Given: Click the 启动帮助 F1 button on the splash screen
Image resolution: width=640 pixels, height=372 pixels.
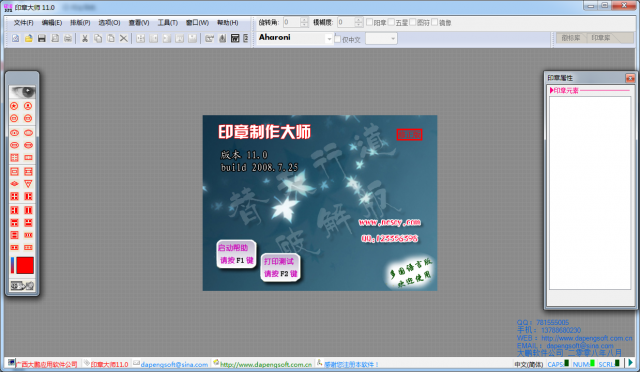Looking at the screenshot, I should pos(236,254).
